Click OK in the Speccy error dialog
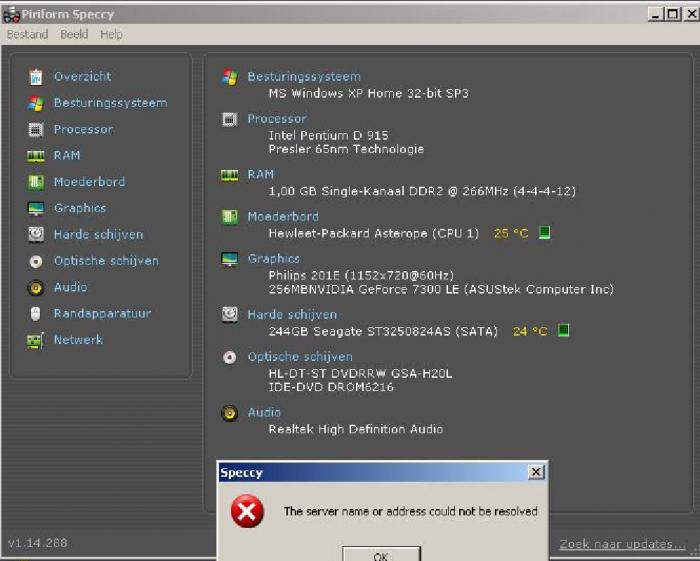The width and height of the screenshot is (700, 561). coord(381,553)
